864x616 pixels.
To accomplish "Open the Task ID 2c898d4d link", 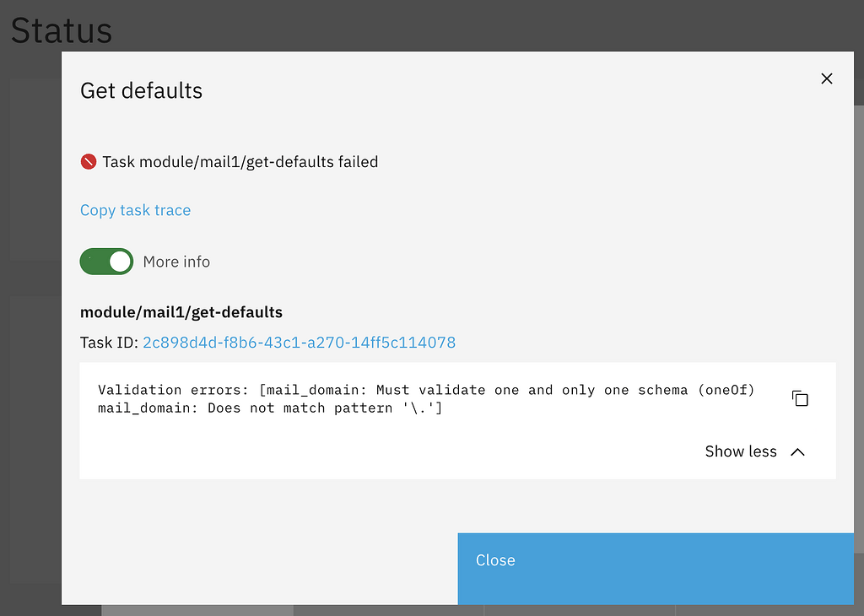I will (x=300, y=342).
